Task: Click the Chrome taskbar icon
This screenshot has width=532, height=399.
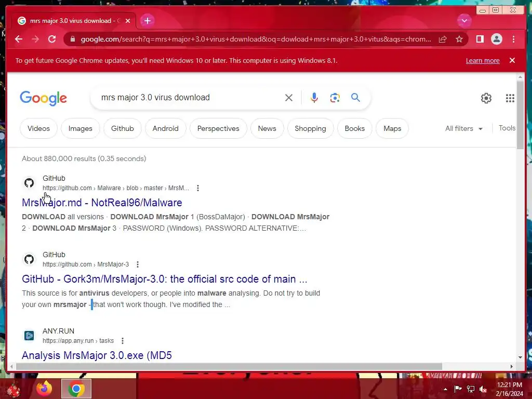Action: click(76, 389)
